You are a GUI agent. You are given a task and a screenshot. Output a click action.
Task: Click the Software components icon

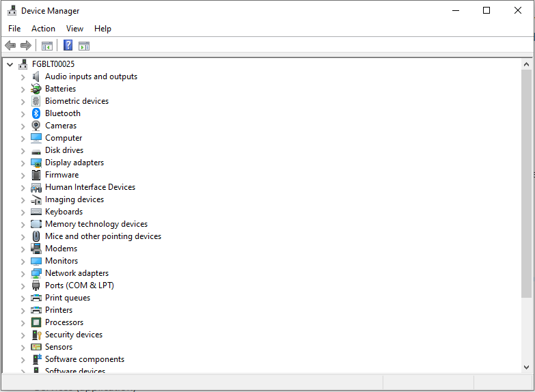36,359
